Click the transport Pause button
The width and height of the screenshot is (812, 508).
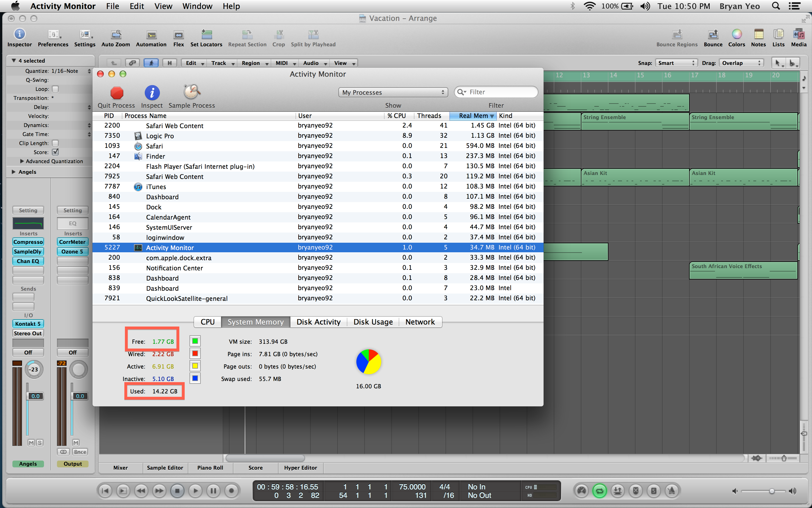tap(213, 491)
